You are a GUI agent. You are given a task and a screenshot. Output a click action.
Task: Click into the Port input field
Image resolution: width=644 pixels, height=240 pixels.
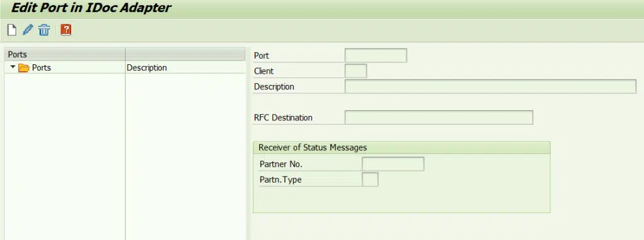pos(376,55)
